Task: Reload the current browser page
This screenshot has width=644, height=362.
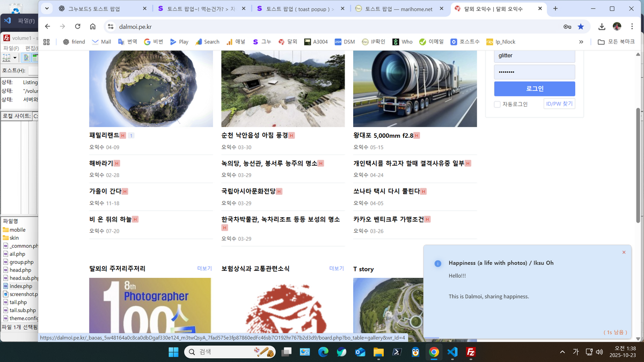Action: (x=78, y=26)
